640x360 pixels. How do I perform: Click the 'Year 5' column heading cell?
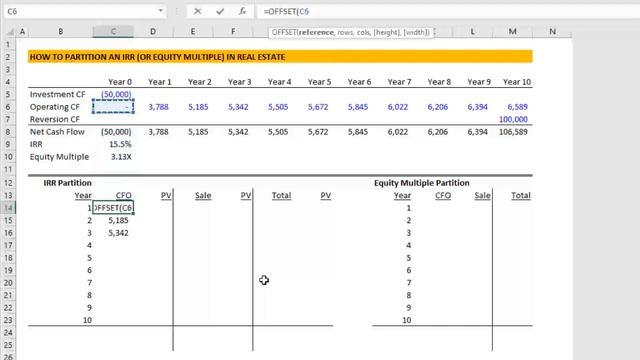point(319,82)
